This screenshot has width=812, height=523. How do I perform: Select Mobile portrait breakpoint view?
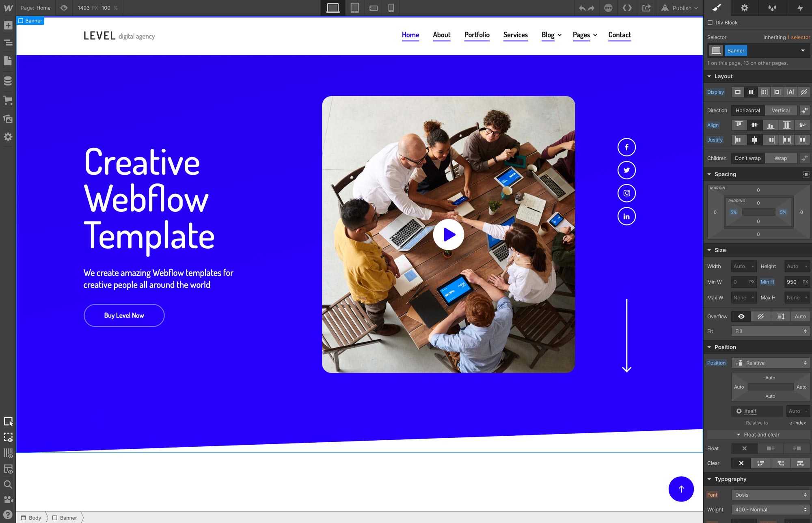391,8
